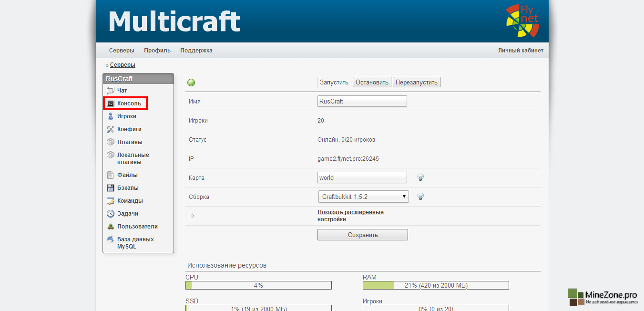Expand advanced settings disclosure triangle

(193, 216)
